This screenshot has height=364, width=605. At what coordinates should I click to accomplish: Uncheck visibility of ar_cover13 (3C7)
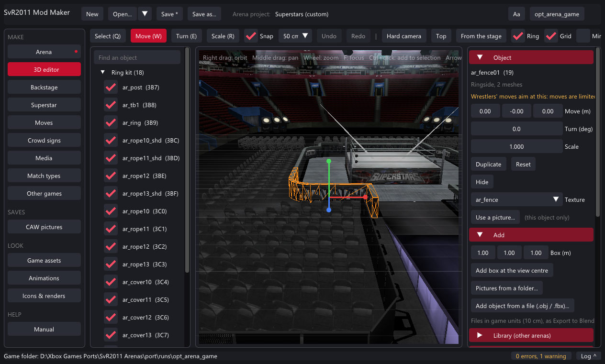point(111,335)
